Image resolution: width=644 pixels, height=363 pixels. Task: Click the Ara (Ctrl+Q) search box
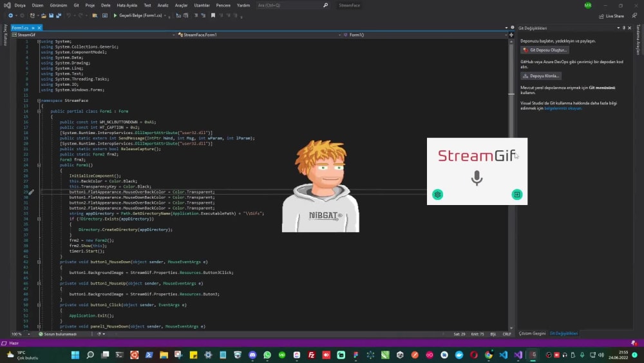click(x=292, y=5)
